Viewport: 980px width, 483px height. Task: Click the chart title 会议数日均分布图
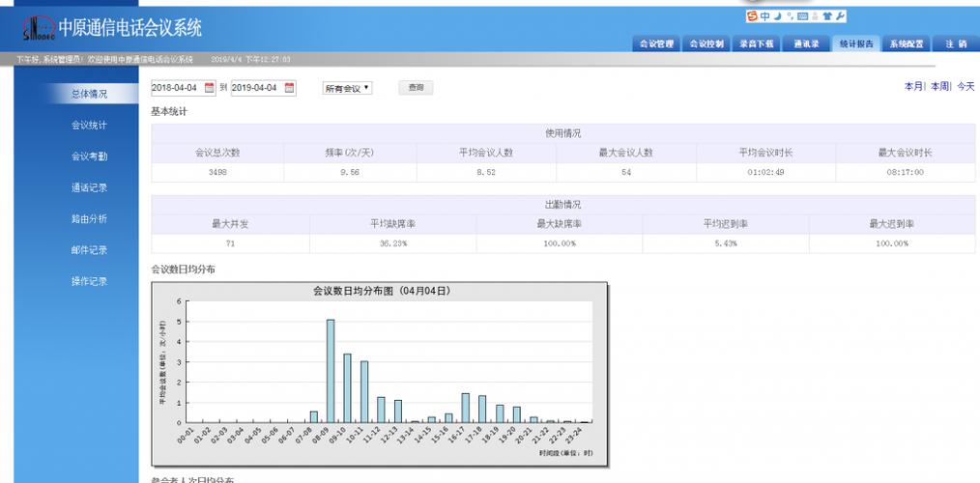[x=381, y=291]
